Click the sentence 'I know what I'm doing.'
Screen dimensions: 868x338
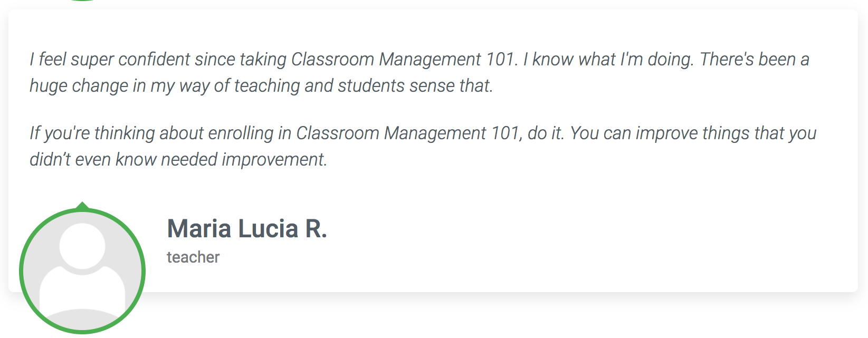pos(608,59)
